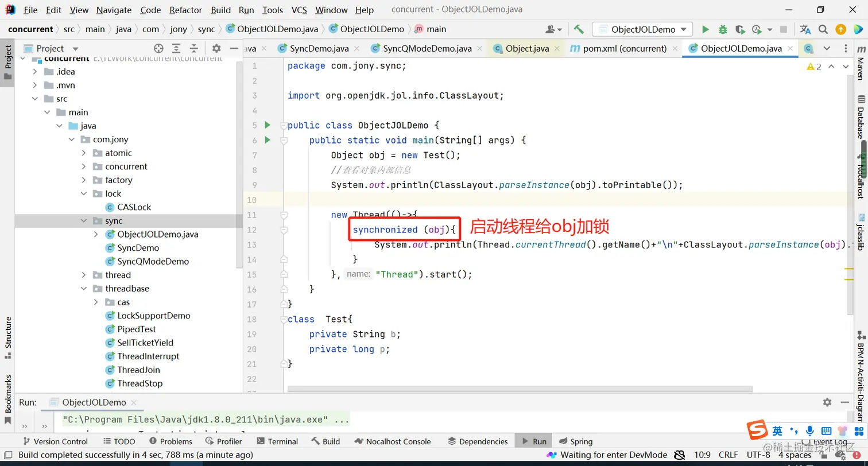Viewport: 868px width, 466px height.
Task: Click the warnings indicator showing 2
Action: point(814,67)
